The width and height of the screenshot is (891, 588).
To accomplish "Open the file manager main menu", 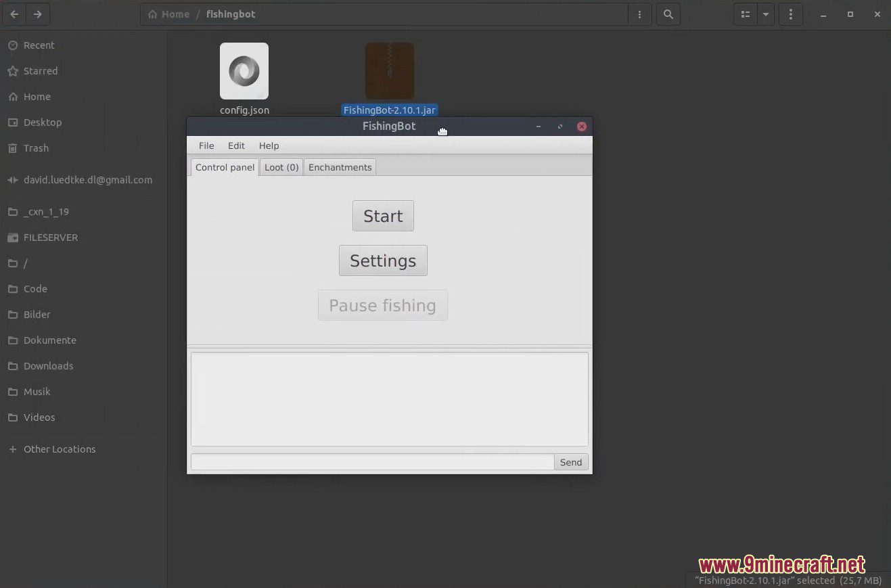I will click(790, 14).
